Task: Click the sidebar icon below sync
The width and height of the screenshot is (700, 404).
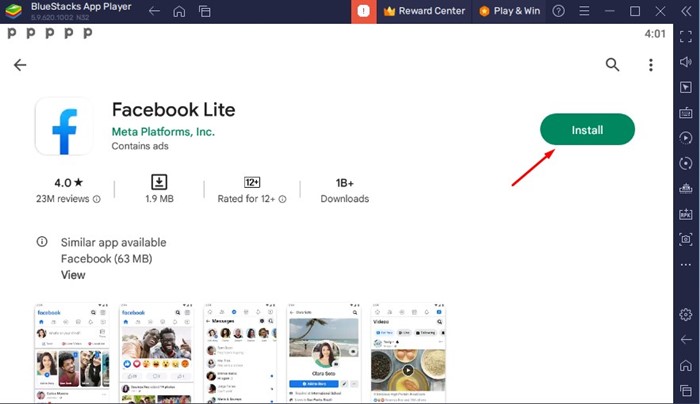Action: (x=686, y=188)
